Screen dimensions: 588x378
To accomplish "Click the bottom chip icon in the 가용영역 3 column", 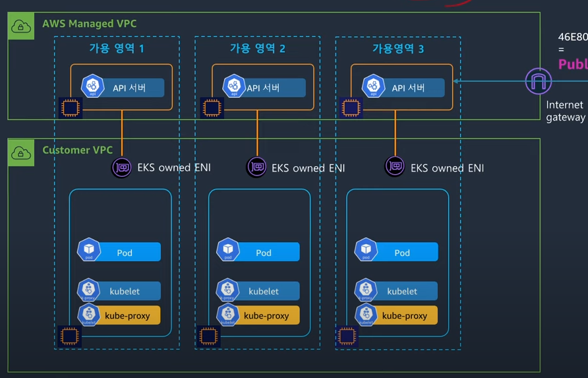I will (347, 336).
